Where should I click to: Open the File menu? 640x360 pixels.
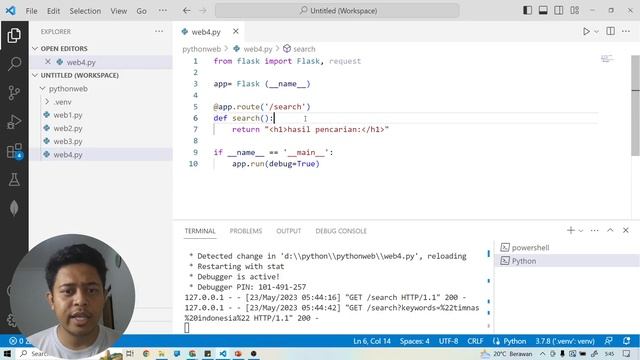click(31, 11)
